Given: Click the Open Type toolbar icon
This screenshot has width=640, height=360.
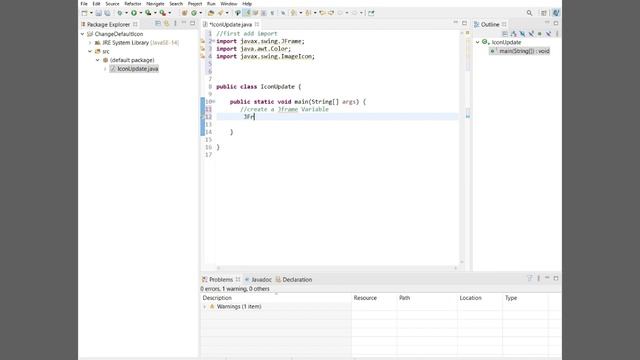Looking at the screenshot, I should coord(211,13).
